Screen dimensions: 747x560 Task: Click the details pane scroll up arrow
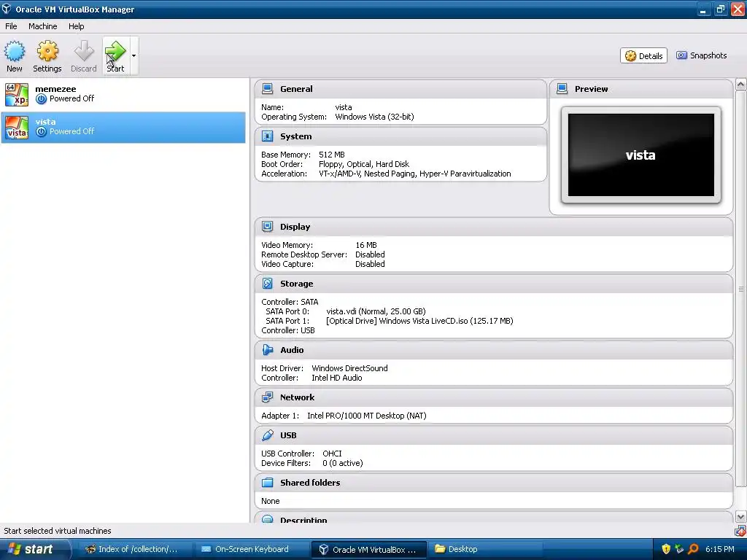pyautogui.click(x=741, y=85)
